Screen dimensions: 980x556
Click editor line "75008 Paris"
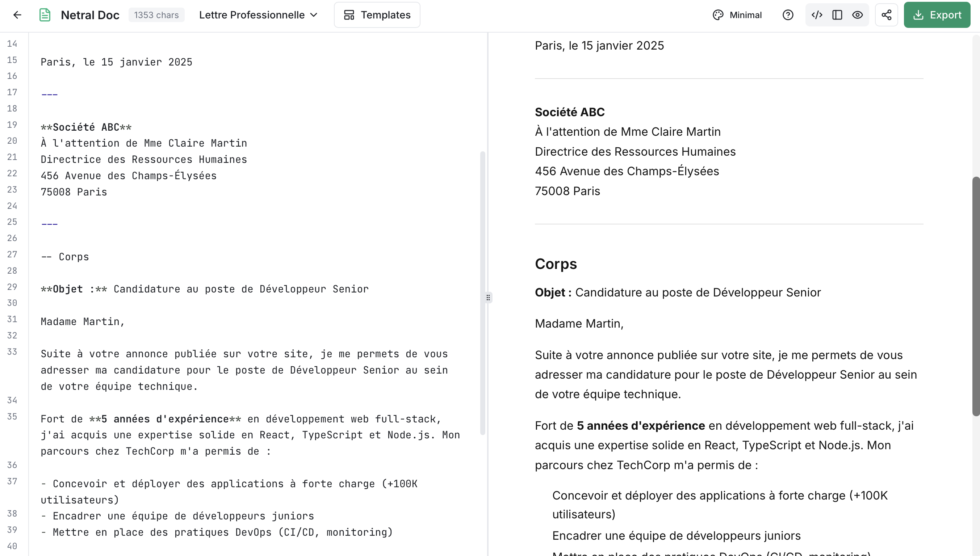click(x=74, y=192)
